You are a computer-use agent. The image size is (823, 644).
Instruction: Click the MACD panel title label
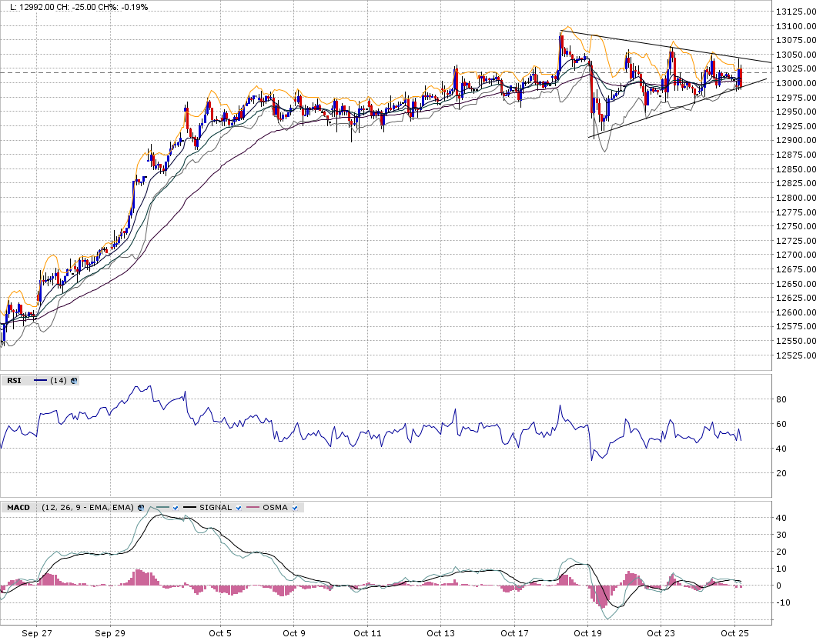(17, 508)
